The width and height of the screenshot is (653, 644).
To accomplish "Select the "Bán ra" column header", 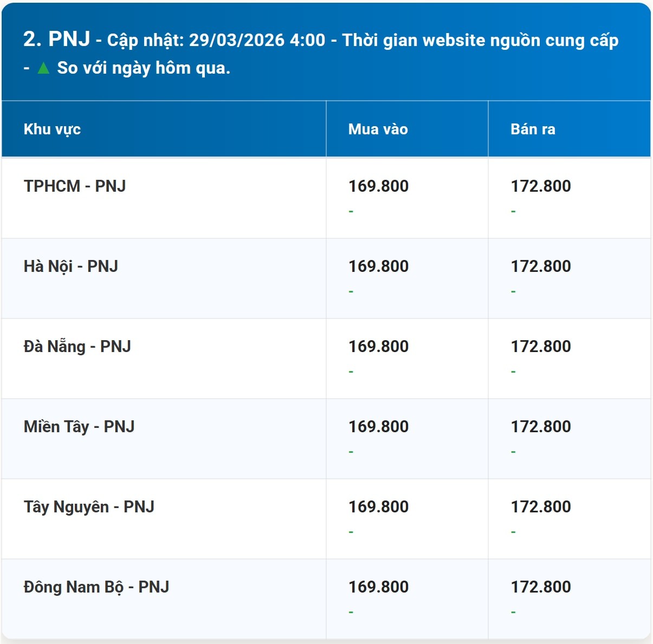I will tap(533, 129).
